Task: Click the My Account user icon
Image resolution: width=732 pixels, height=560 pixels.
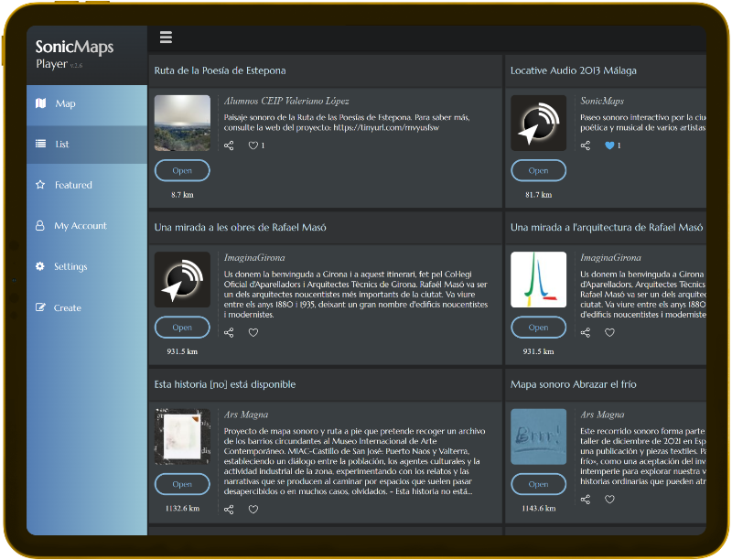Action: (40, 225)
